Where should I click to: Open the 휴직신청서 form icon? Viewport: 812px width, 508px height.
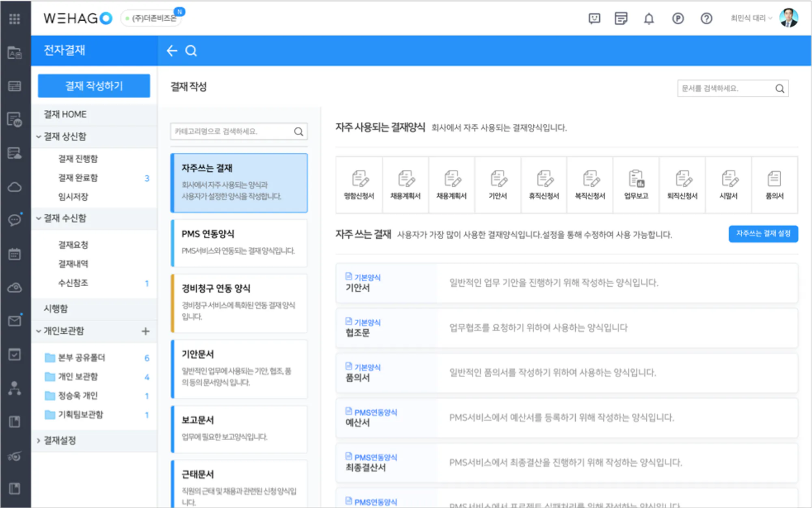(544, 185)
